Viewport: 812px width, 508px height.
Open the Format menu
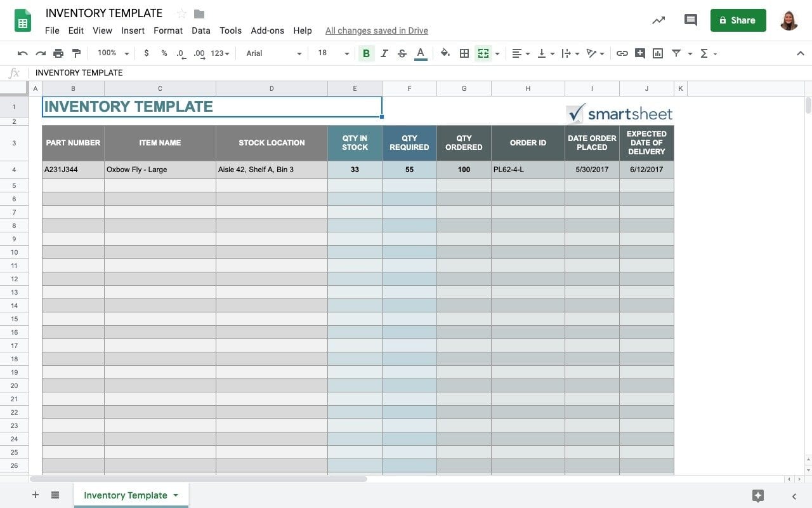[168, 30]
